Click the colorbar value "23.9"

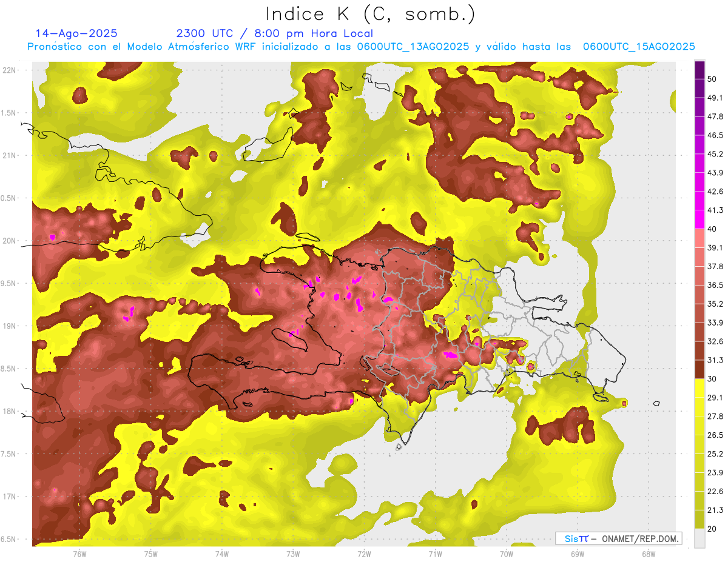tap(715, 473)
